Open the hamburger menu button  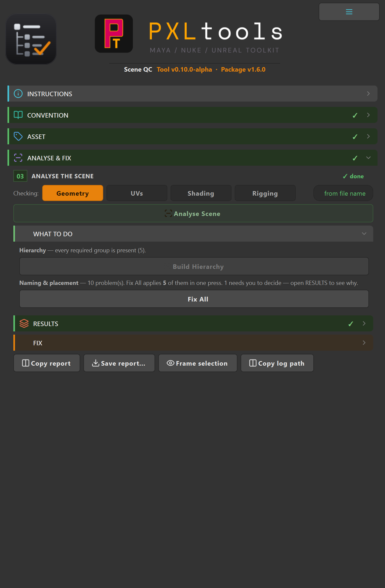tap(349, 12)
